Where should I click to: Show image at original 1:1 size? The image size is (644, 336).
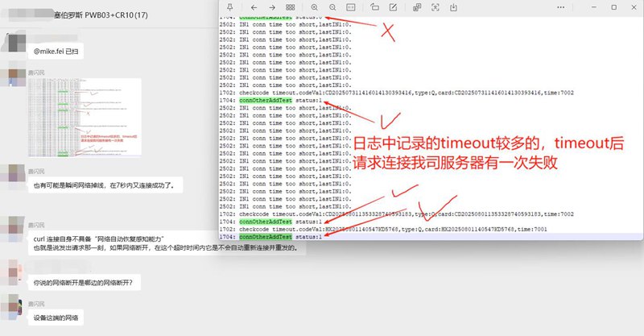coord(351,7)
